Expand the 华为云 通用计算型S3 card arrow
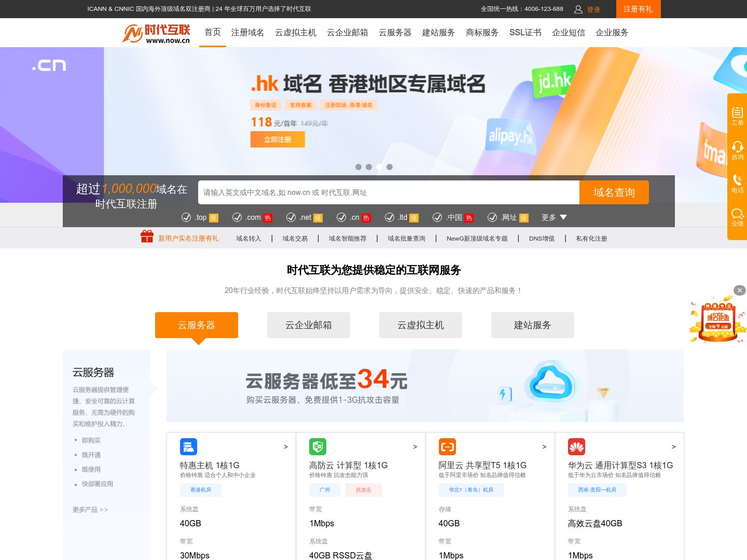747x560 pixels. (x=674, y=446)
